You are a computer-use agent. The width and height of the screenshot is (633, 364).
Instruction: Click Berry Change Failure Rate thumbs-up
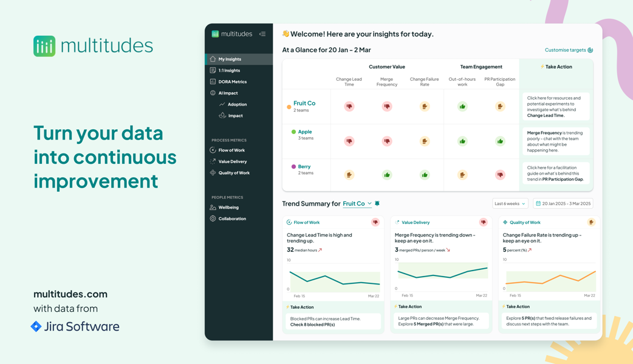(424, 175)
